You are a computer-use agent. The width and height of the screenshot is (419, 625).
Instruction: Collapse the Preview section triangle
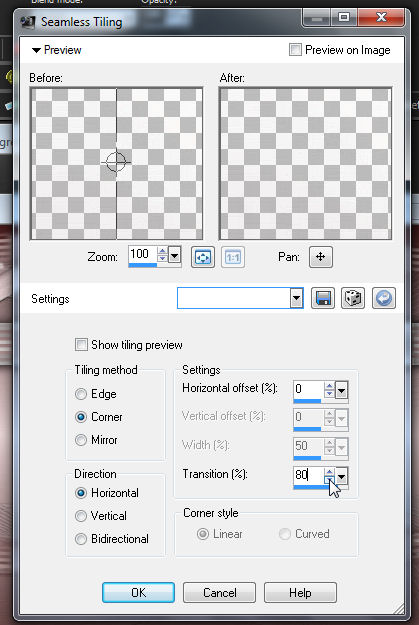click(x=36, y=50)
